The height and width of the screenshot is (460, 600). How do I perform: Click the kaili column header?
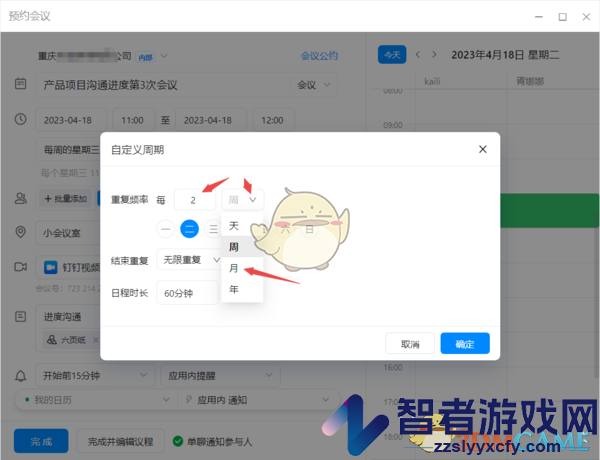432,81
